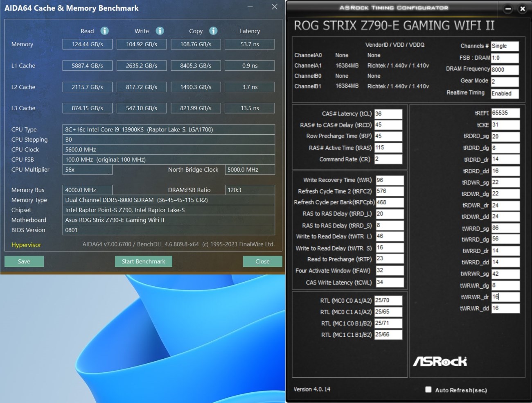Image resolution: width=532 pixels, height=403 pixels.
Task: Click the Gear Mode field
Action: coord(505,82)
